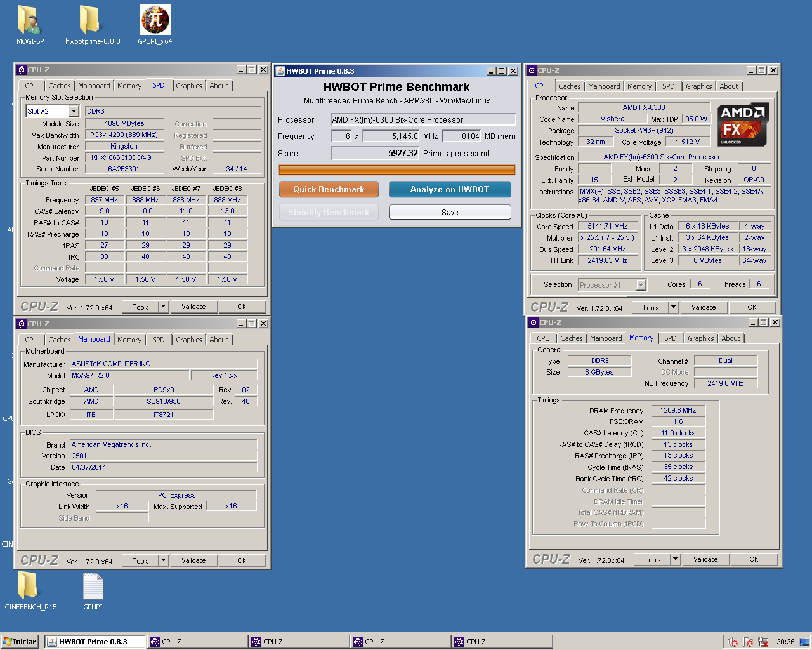The height and width of the screenshot is (650, 812).
Task: Click the DRAM Frequency 1209.8 MHz value
Action: click(678, 410)
